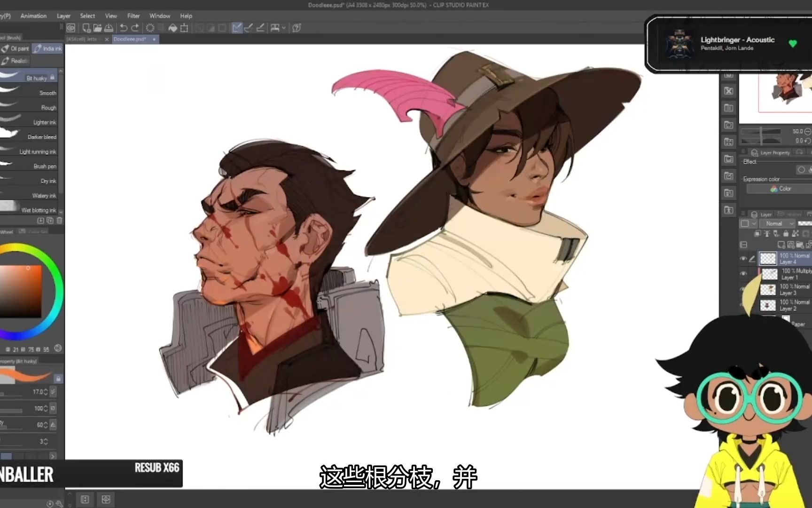
Task: Open the Select menu
Action: tap(87, 16)
